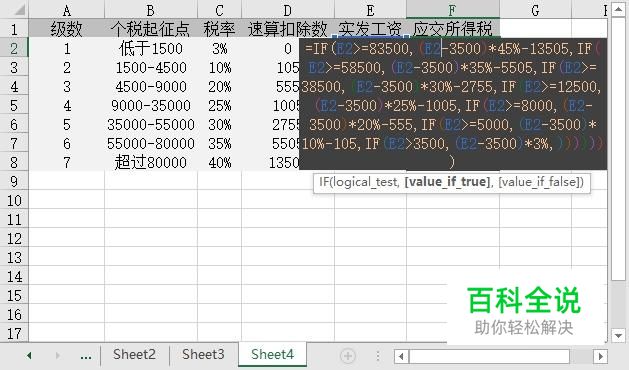
Task: Select column E header
Action: pyautogui.click(x=370, y=10)
